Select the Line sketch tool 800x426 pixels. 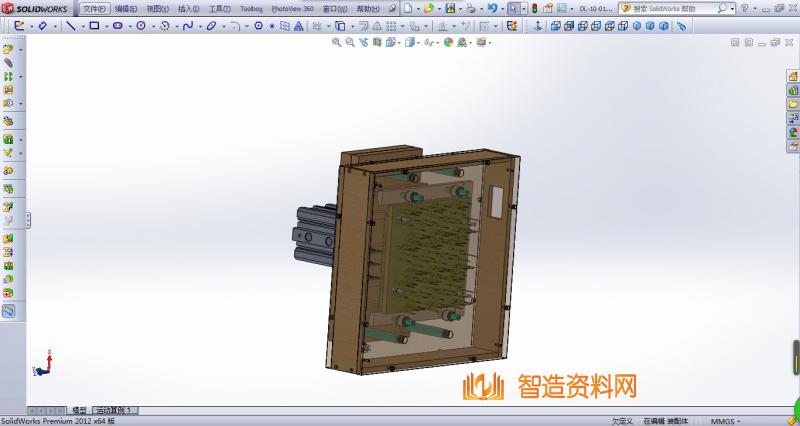[70, 25]
